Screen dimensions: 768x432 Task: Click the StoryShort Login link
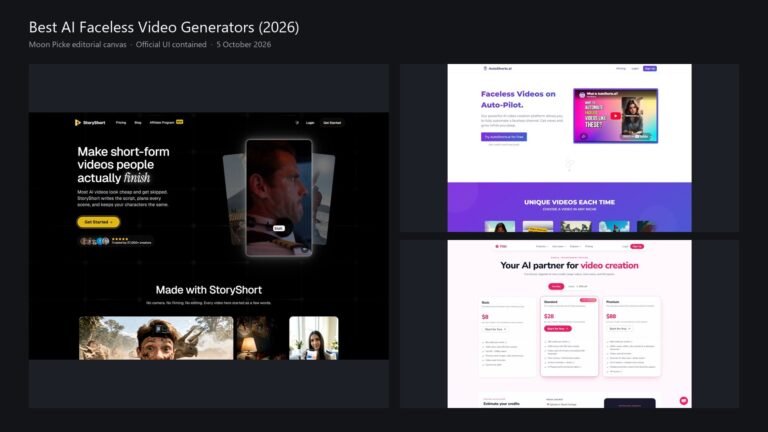pos(310,123)
